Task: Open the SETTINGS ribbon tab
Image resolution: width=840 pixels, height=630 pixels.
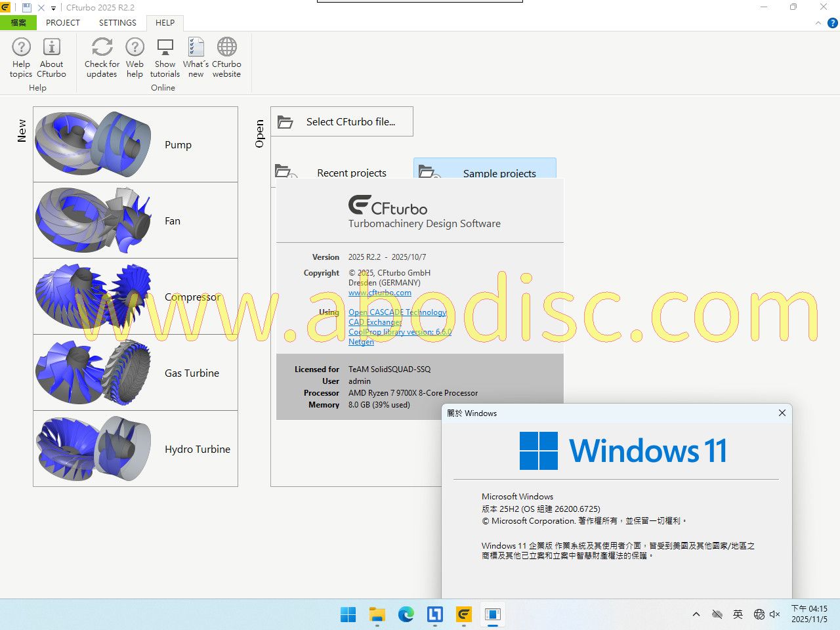Action: [117, 22]
